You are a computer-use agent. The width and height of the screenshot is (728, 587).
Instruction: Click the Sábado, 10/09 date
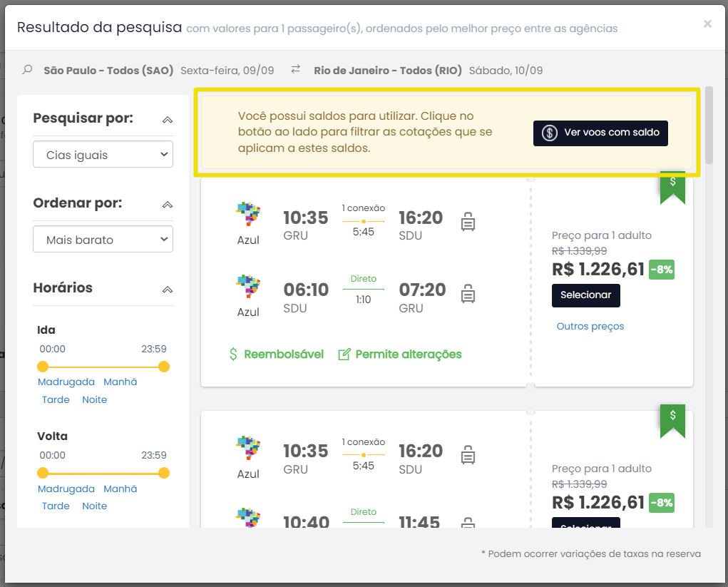[x=506, y=71]
